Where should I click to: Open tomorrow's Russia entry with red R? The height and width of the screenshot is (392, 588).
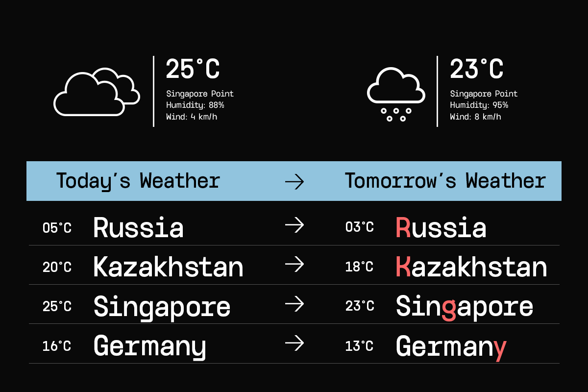click(x=441, y=228)
